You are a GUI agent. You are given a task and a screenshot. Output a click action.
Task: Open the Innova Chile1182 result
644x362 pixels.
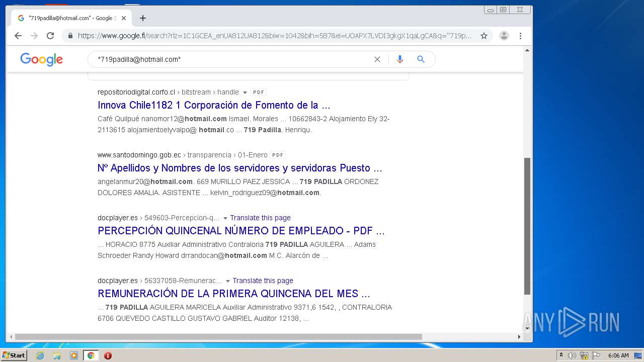point(214,105)
